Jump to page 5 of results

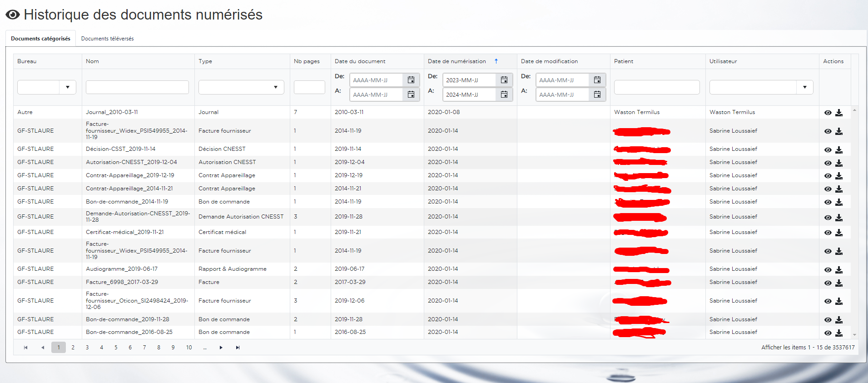(116, 348)
